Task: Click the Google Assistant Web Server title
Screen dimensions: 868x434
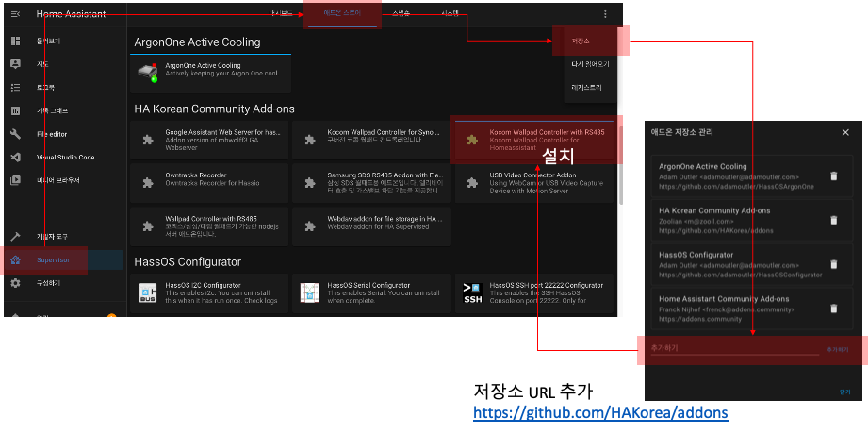Action: point(222,132)
